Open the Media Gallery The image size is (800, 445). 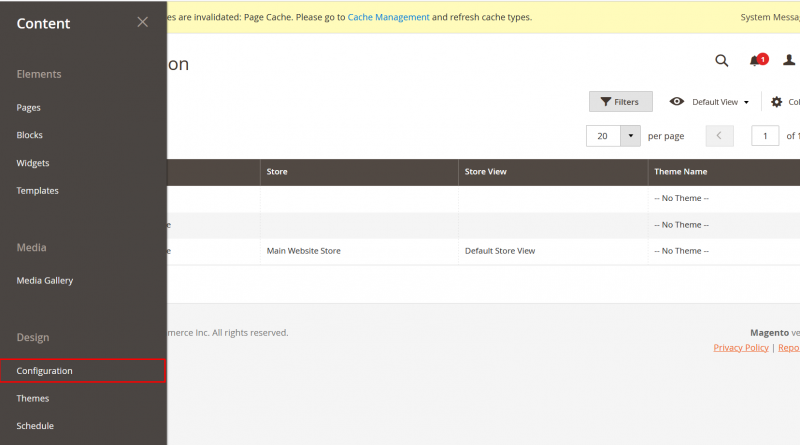click(45, 280)
